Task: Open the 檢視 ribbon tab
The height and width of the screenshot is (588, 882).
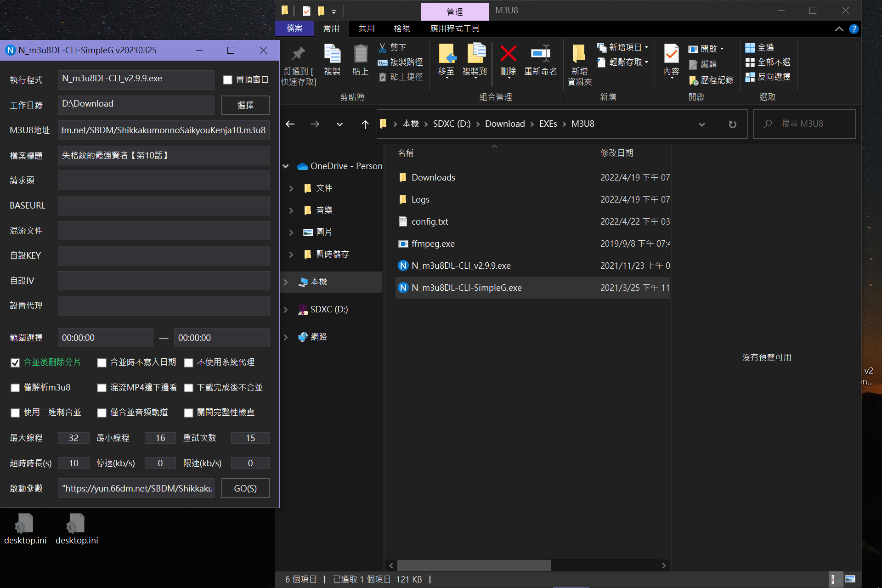Action: tap(401, 28)
